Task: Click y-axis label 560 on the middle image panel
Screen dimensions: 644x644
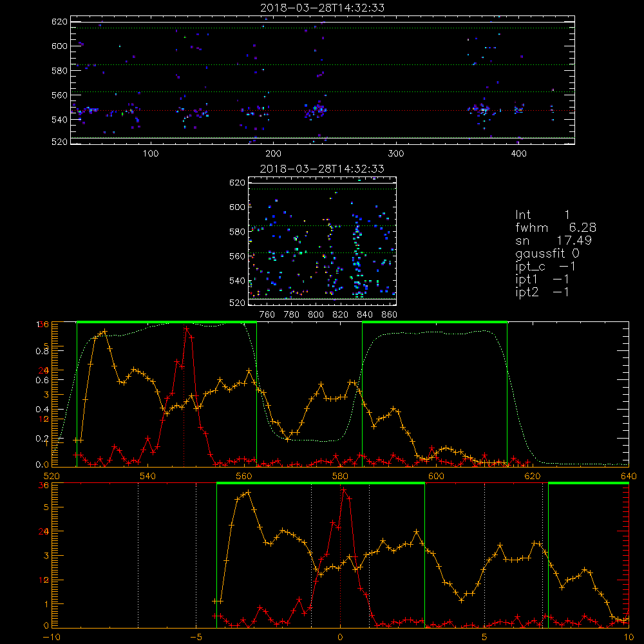Action: 237,256
